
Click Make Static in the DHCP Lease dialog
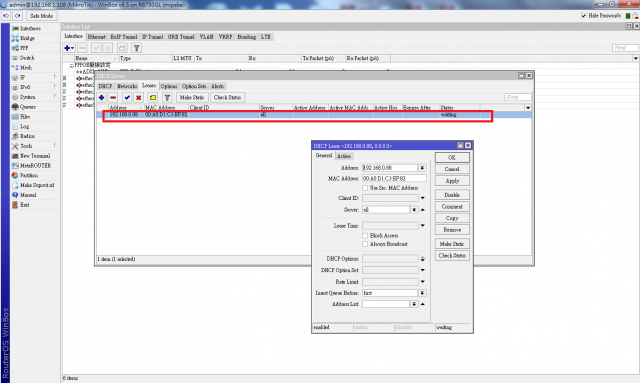coord(452,244)
